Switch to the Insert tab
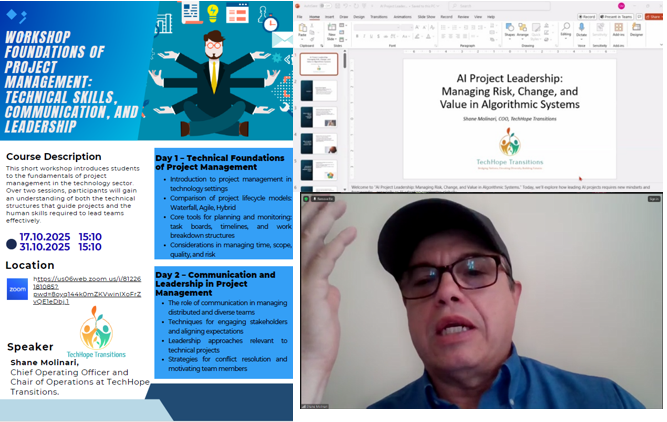The image size is (667, 422). [330, 17]
